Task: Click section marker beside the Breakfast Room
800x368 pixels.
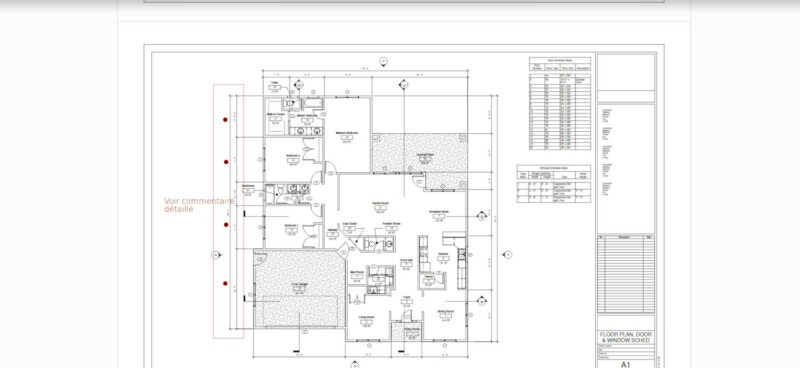Action: (482, 216)
